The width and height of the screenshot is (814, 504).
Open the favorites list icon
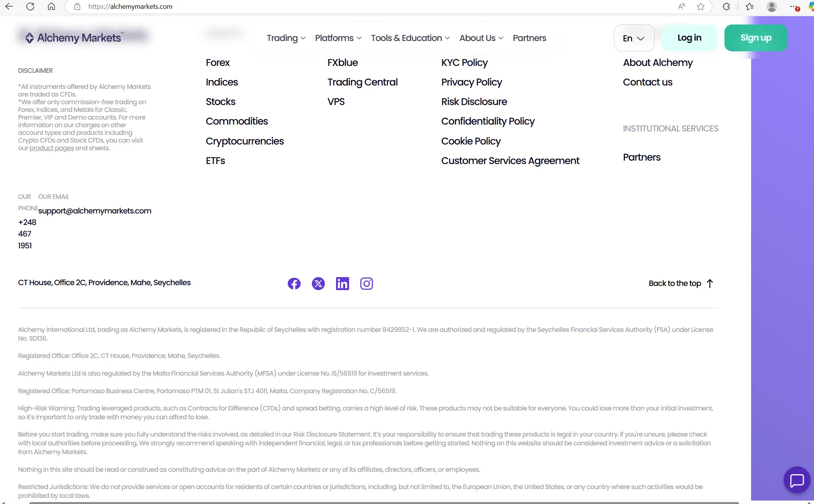tap(750, 7)
